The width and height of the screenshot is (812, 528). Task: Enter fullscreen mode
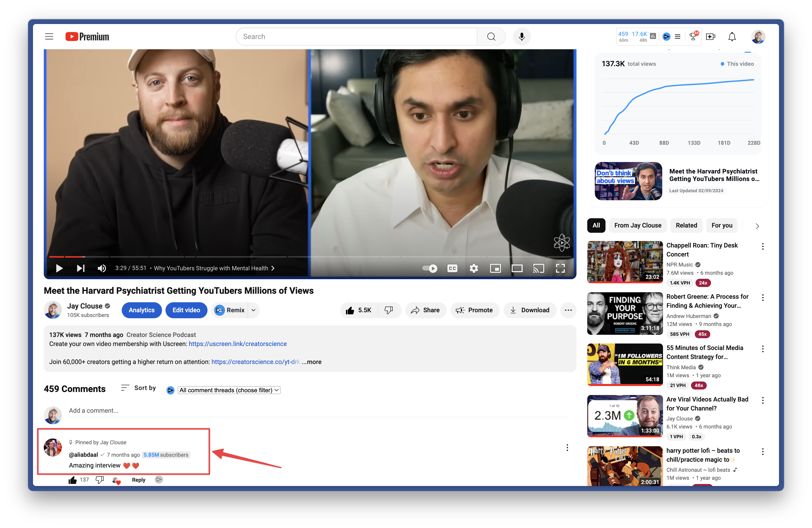pyautogui.click(x=560, y=268)
